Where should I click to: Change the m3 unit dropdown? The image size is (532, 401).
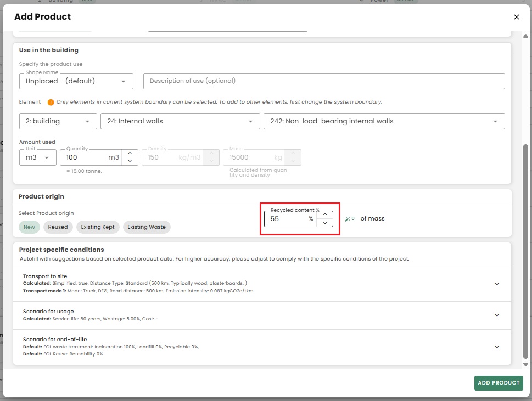pyautogui.click(x=37, y=157)
